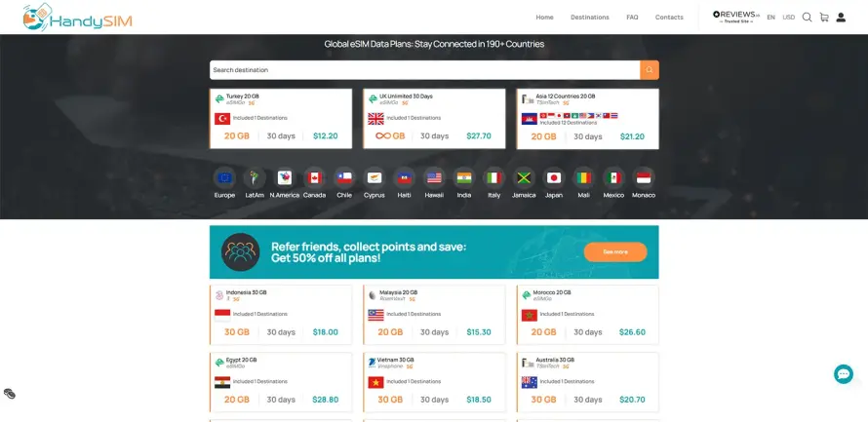
Task: Click the See more referral button
Action: (615, 251)
